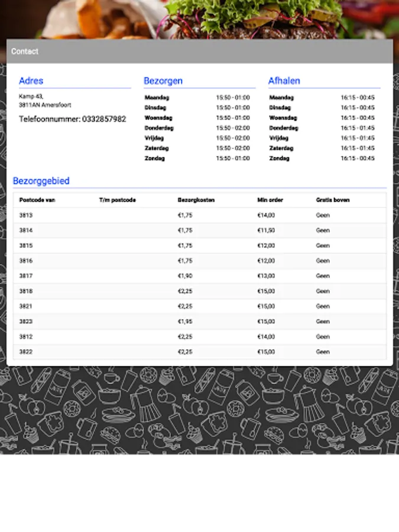
Task: Click the €13,00 minimum order for 3817
Action: [x=266, y=276]
